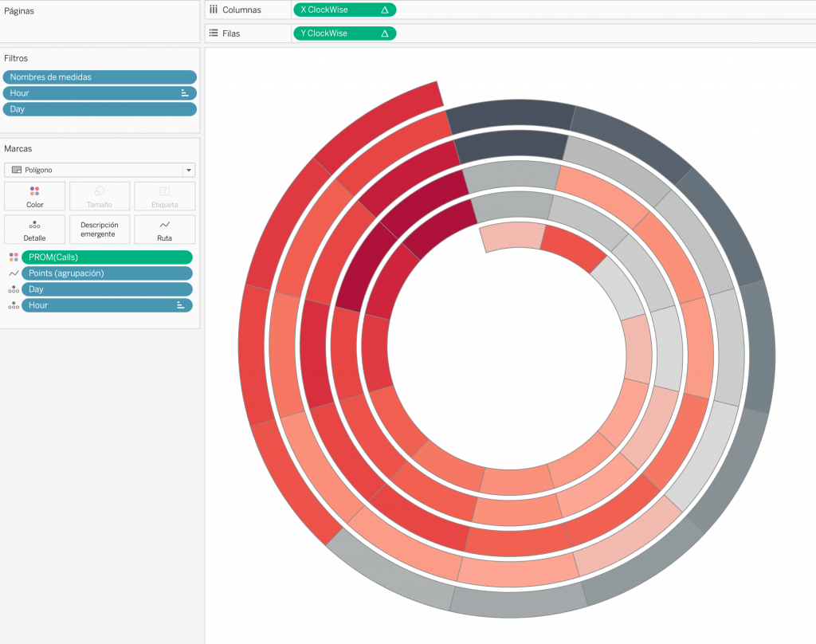
Task: Click the Filas shelf label
Action: click(x=231, y=33)
